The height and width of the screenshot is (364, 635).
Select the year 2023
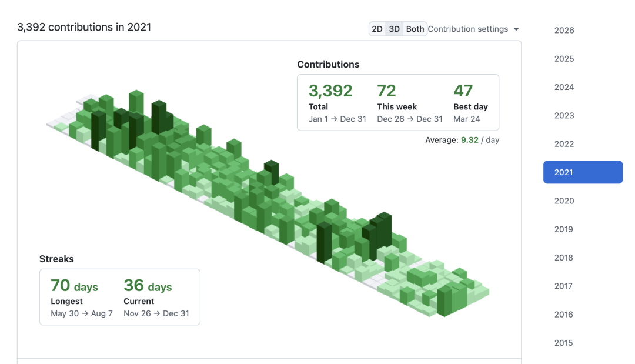(x=564, y=115)
